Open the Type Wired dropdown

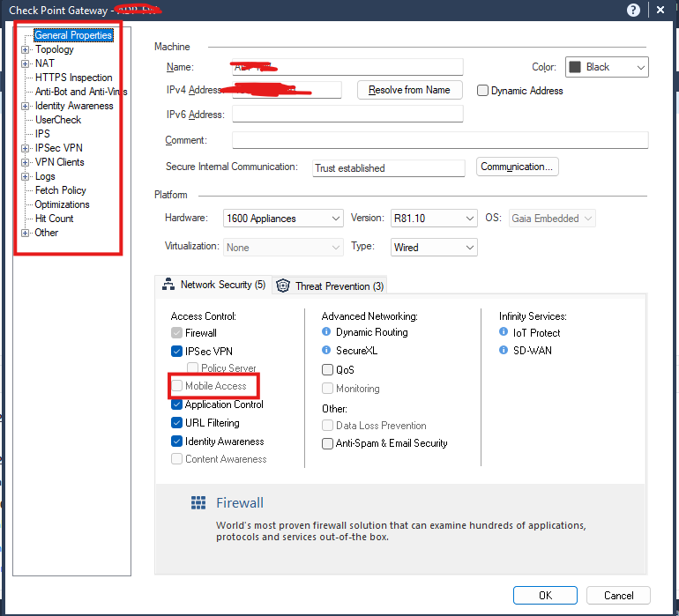434,247
